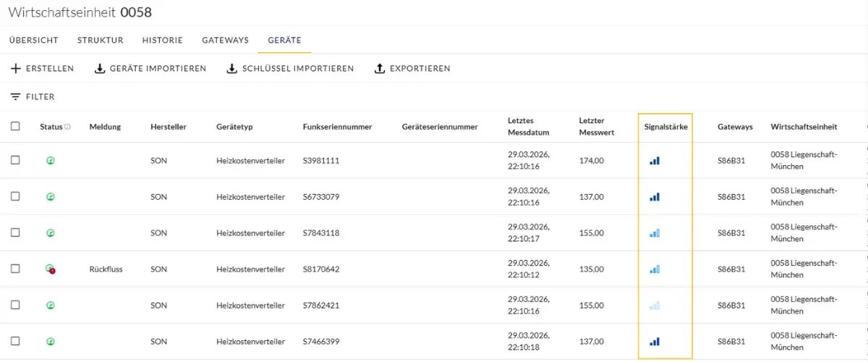Click serial number S7862421
Image resolution: width=868 pixels, height=362 pixels.
[x=321, y=306]
